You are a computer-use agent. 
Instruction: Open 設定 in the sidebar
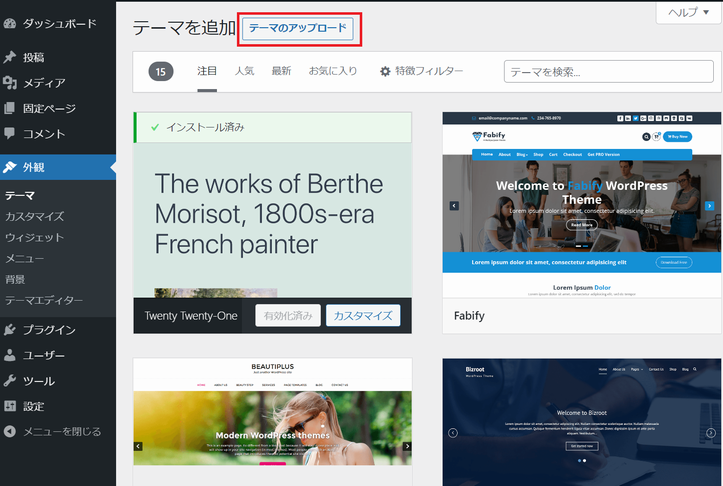coord(58,406)
